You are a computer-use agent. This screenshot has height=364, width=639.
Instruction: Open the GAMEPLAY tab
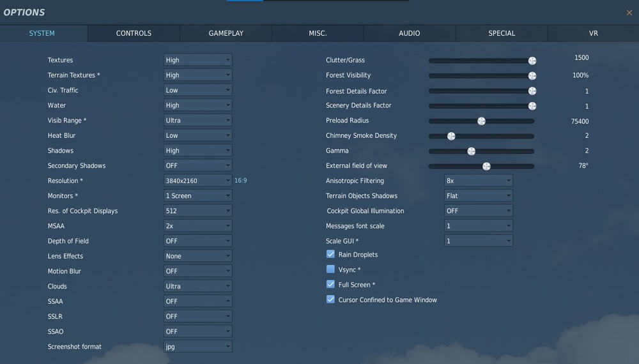pyautogui.click(x=226, y=33)
